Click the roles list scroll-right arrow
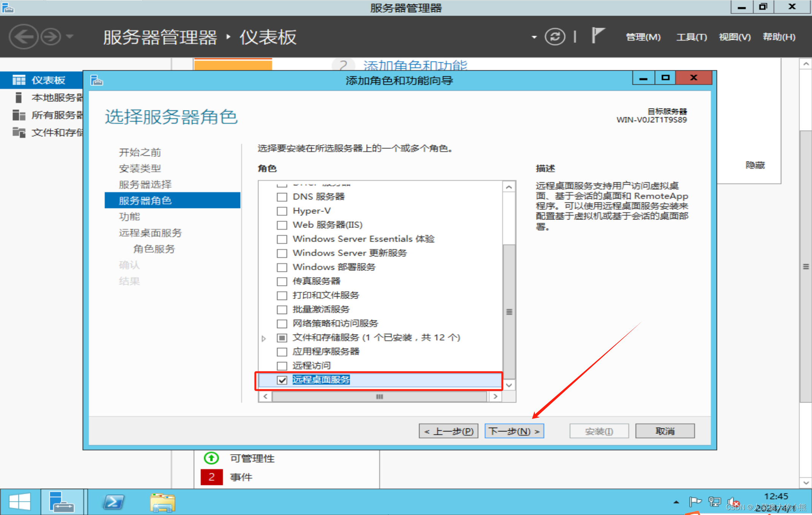 pyautogui.click(x=495, y=397)
